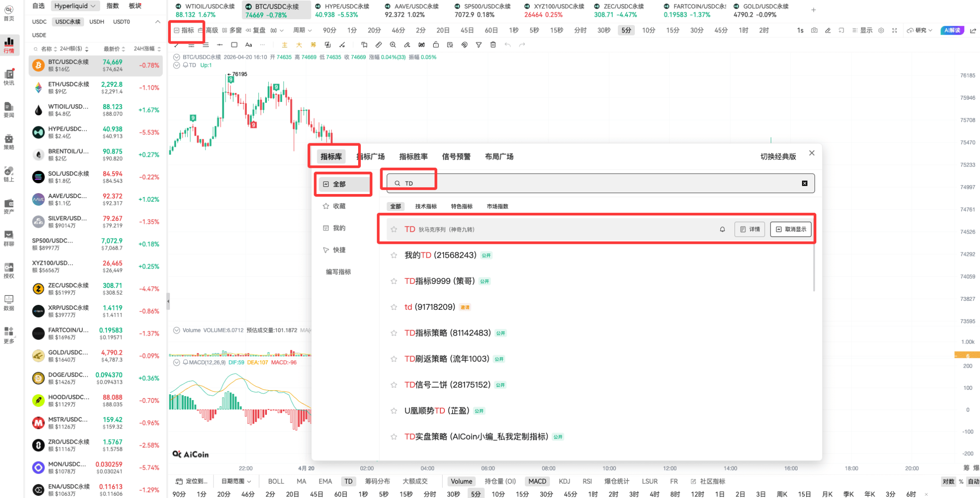Enter fullscreen chart mode via the expand icon
980x498 pixels.
895,30
